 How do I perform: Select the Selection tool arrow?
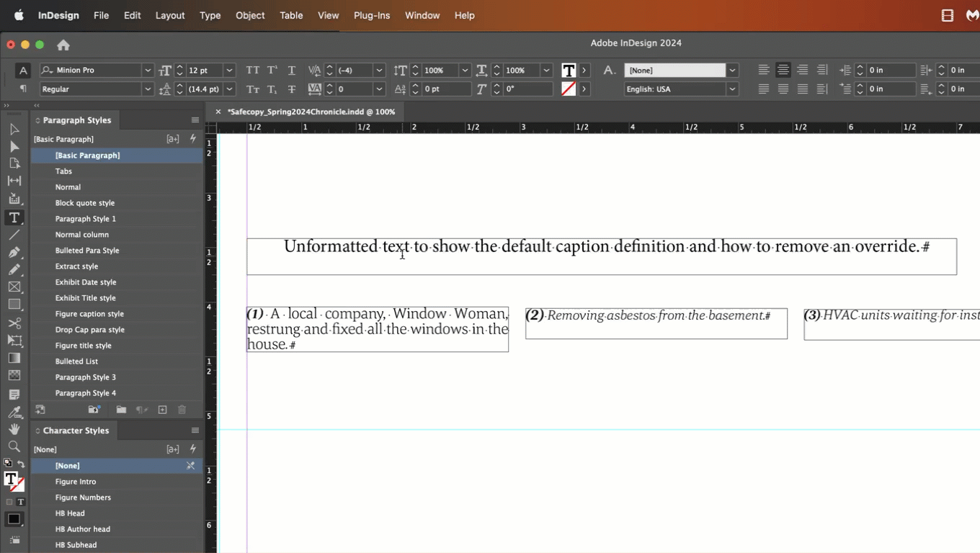pos(14,129)
